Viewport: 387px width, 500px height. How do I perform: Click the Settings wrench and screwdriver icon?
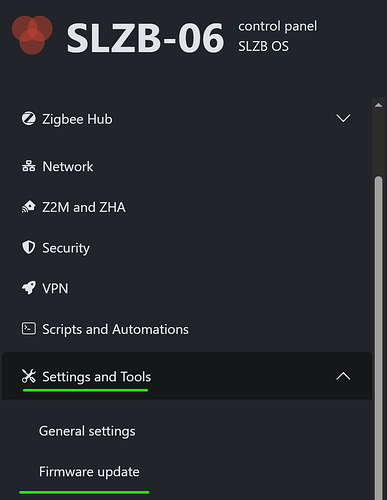click(x=29, y=376)
